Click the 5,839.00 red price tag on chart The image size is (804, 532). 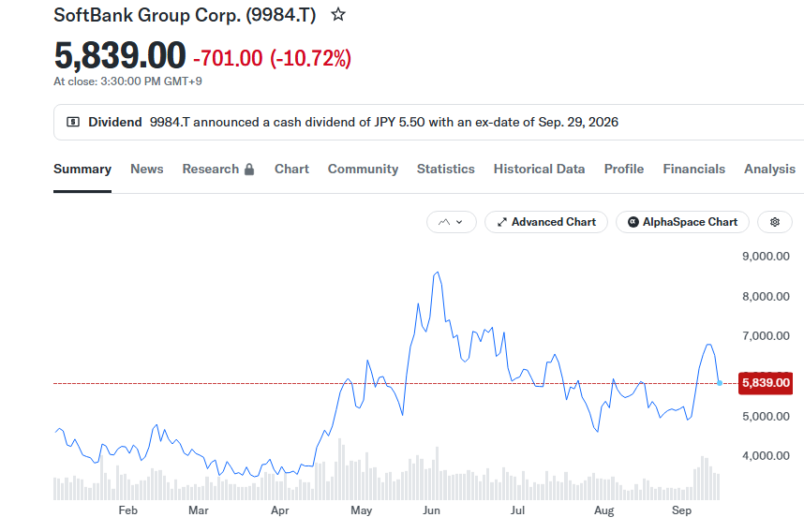pos(766,383)
